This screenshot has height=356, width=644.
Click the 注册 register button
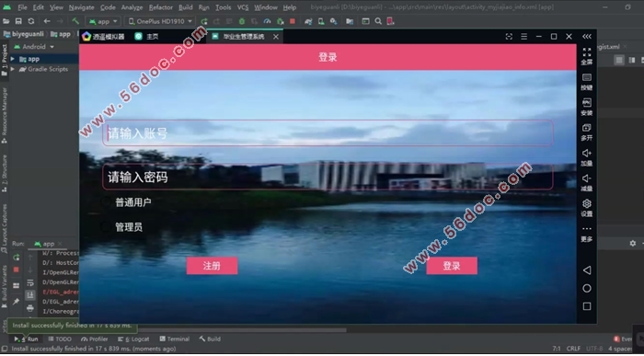[212, 266]
